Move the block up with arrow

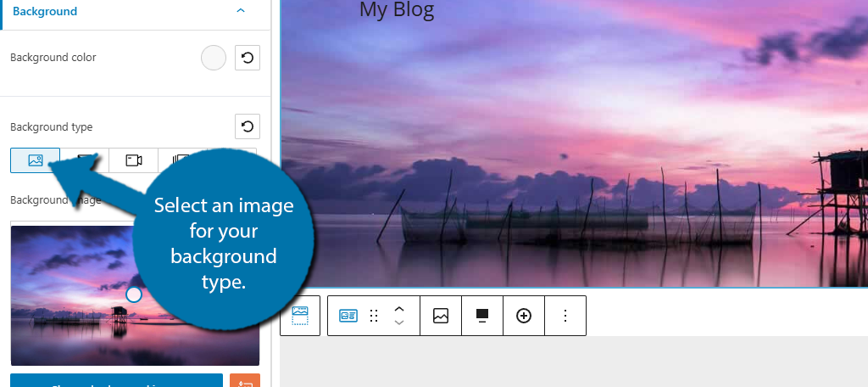(399, 308)
